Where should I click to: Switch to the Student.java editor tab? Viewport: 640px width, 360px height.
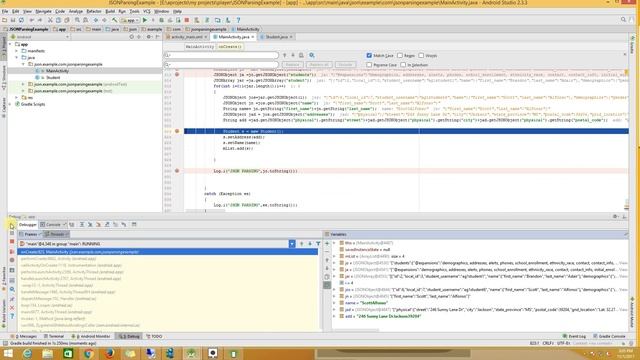pos(276,37)
